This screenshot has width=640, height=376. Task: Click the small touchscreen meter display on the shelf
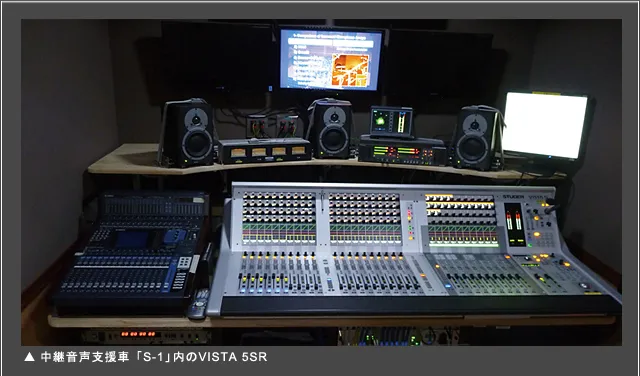tap(391, 122)
